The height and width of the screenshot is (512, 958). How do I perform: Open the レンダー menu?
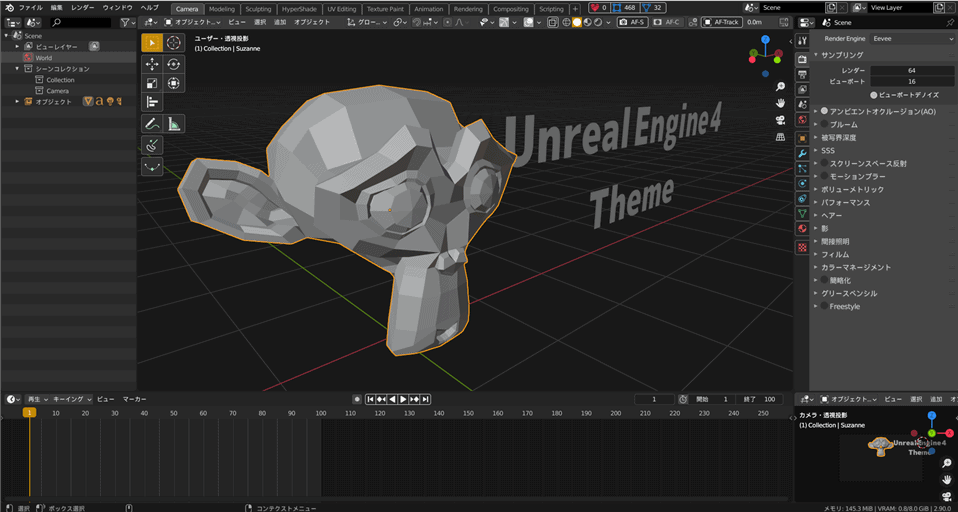point(83,8)
